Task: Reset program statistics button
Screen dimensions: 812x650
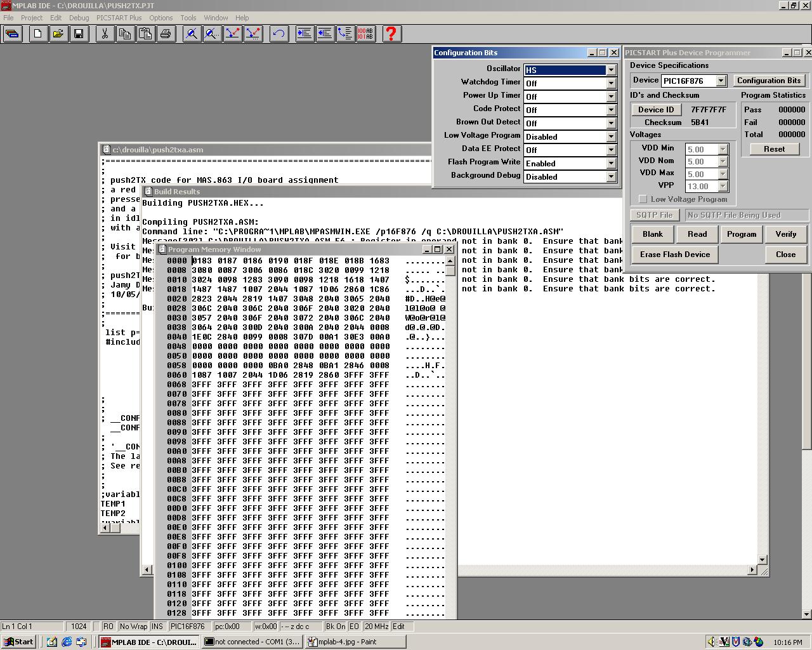Action: tap(774, 149)
